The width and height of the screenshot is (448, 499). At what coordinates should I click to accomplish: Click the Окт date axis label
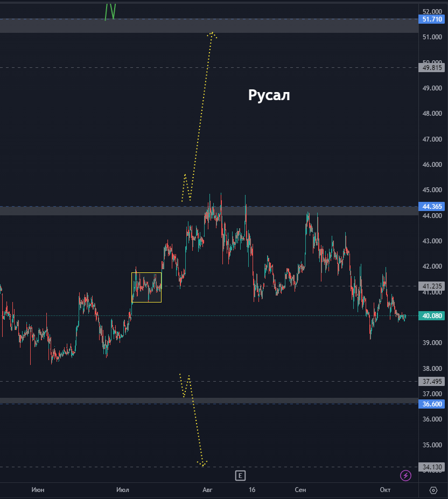point(385,490)
